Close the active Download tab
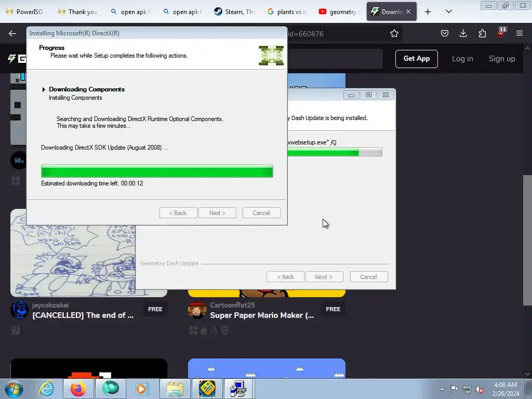 (408, 11)
